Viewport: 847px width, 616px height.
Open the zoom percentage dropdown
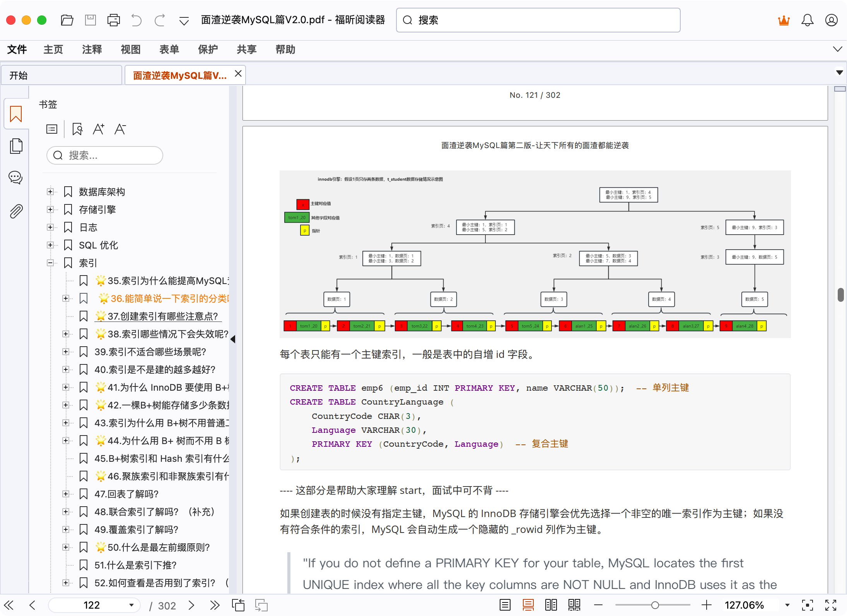(787, 605)
